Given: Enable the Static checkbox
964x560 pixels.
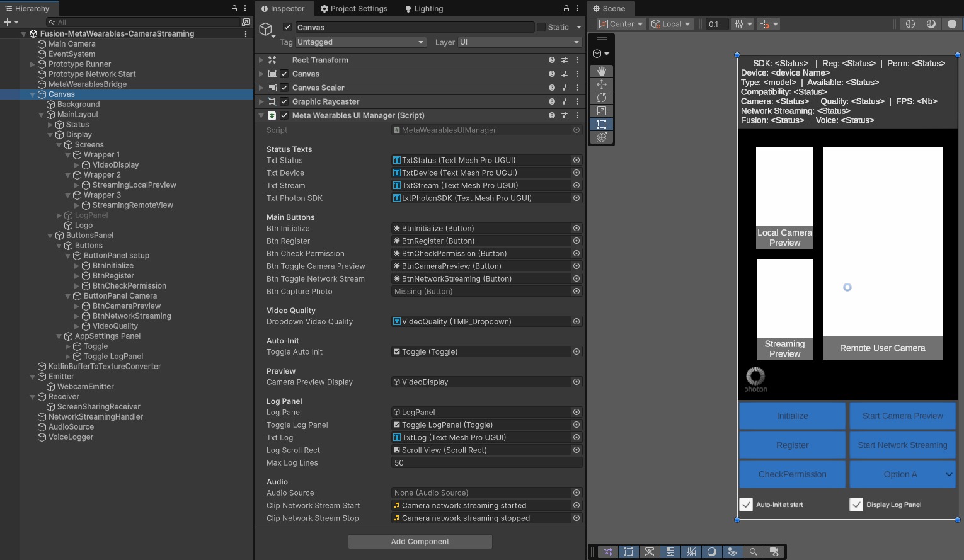Looking at the screenshot, I should pos(541,27).
